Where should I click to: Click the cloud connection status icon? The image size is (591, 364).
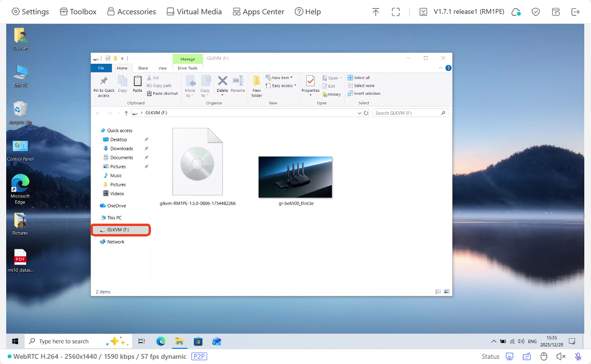click(516, 11)
